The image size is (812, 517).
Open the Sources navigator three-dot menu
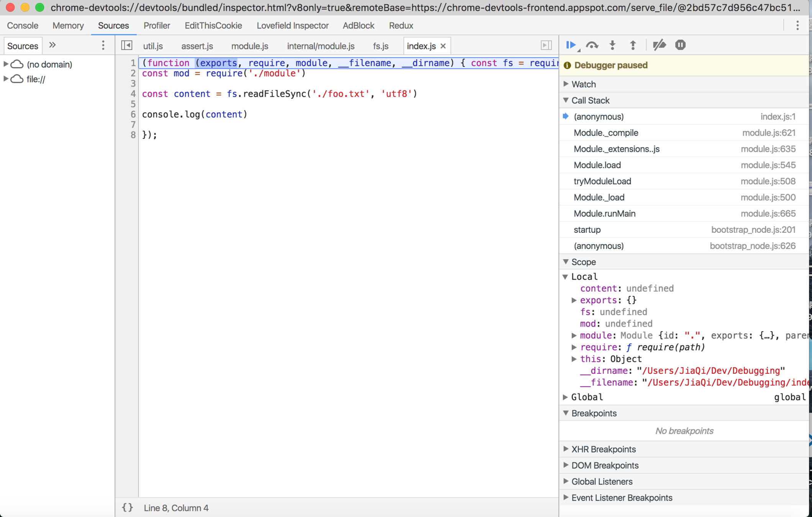point(103,45)
